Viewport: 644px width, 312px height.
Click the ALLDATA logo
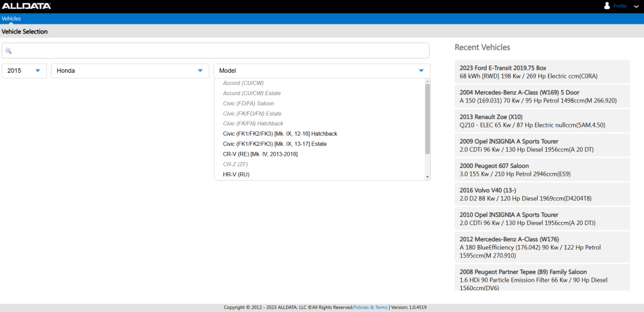26,6
